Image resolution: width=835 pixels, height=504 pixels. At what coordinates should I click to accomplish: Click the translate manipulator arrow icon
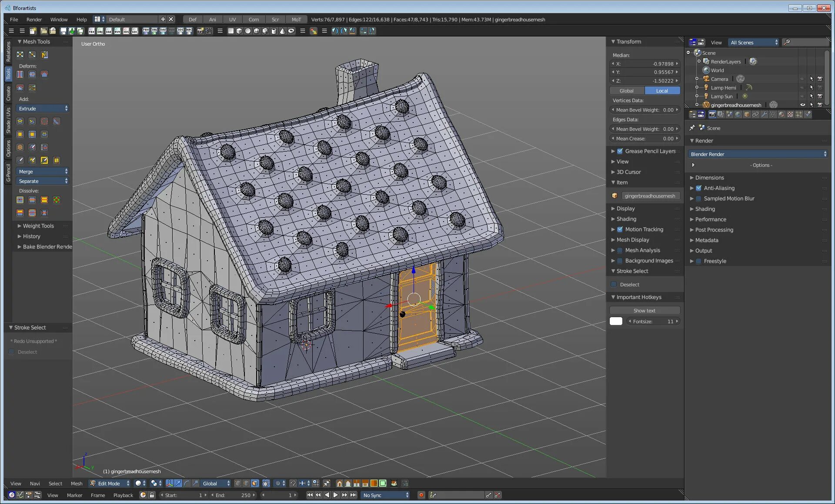tap(178, 483)
